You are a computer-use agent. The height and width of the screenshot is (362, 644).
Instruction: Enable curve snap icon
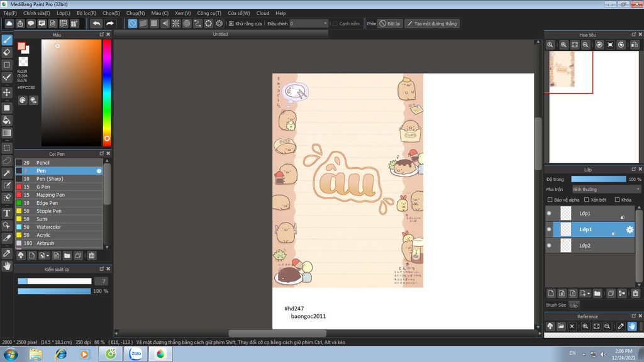pos(197,23)
